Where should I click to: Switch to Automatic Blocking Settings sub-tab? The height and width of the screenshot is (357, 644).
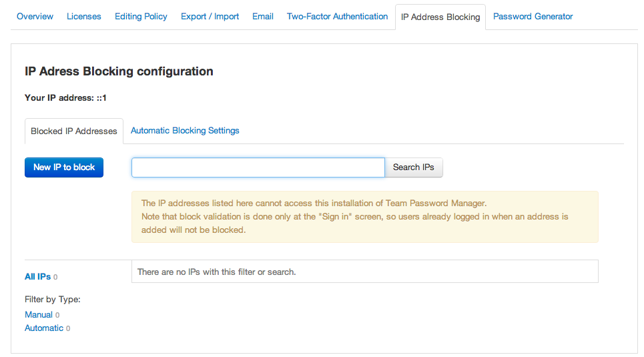[185, 131]
